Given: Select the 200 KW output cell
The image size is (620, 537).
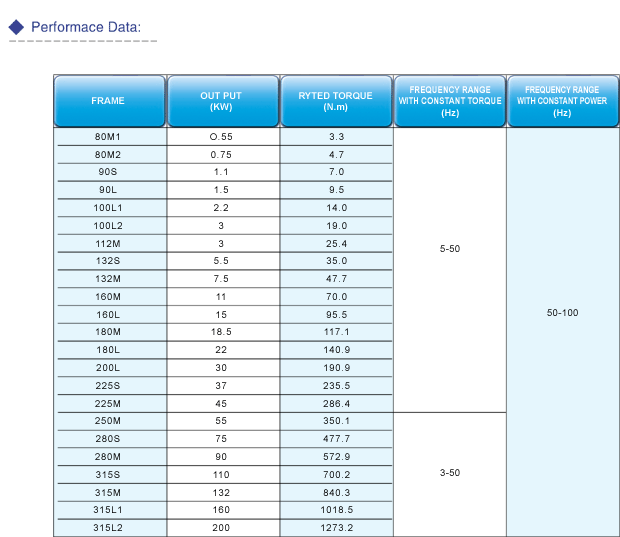Looking at the screenshot, I should [x=221, y=527].
